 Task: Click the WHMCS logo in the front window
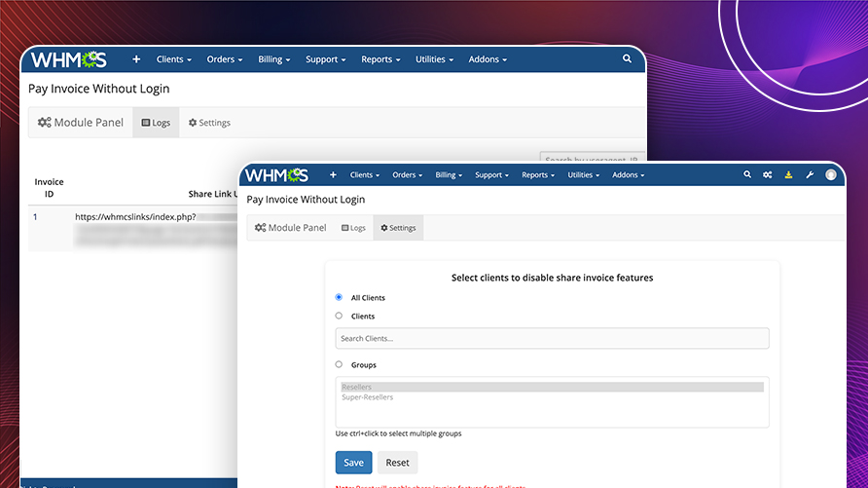pyautogui.click(x=277, y=175)
